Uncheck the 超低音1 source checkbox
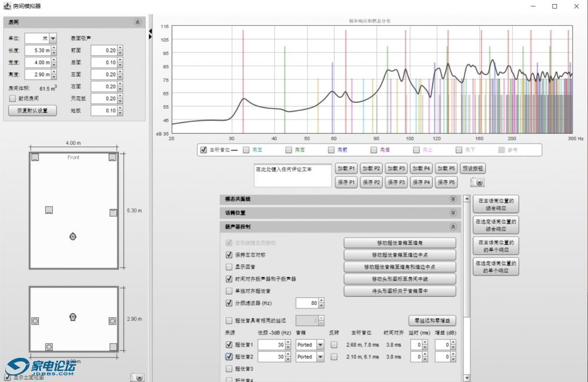The height and width of the screenshot is (382, 588). coord(229,344)
